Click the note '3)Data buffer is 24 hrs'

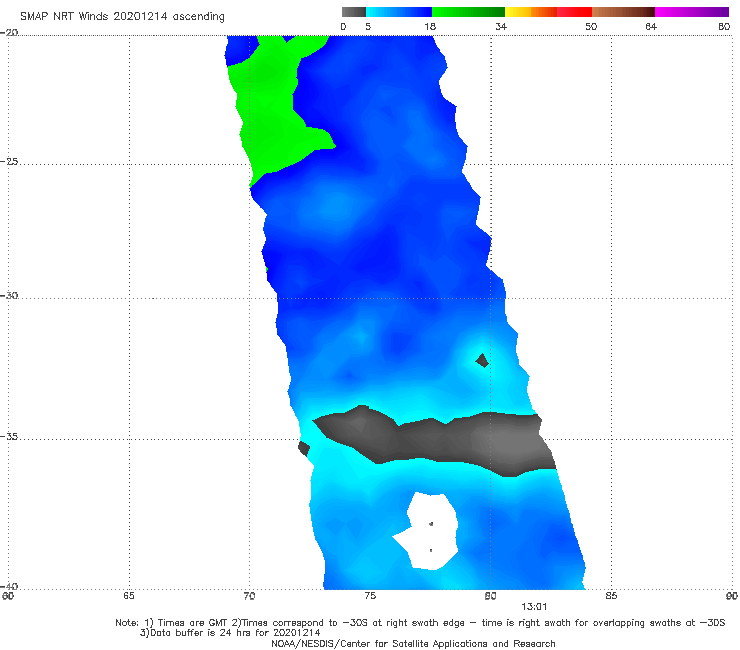[x=230, y=633]
